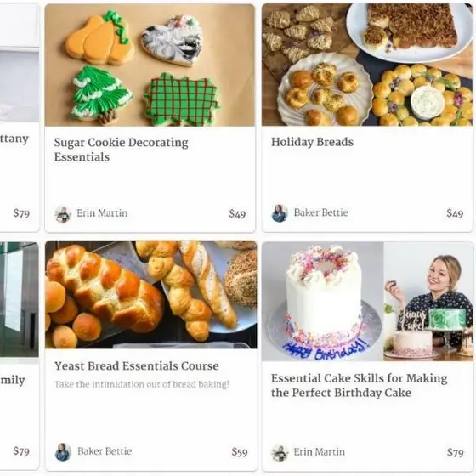Click Baker Bettie name under Holiday Breads
The width and height of the screenshot is (476, 476).
[321, 212]
